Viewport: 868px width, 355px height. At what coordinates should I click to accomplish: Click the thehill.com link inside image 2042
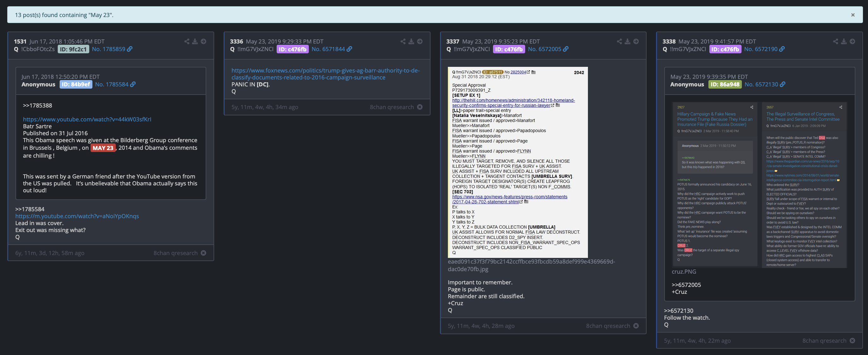(513, 103)
